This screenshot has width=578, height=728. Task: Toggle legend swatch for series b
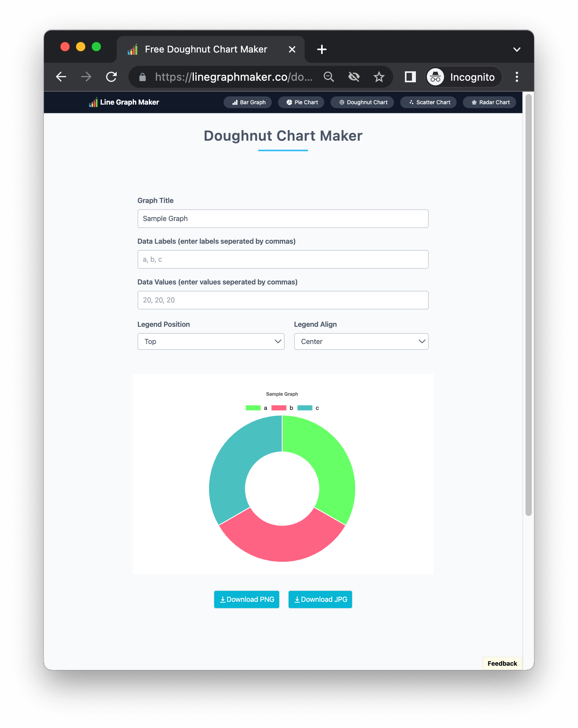[279, 408]
